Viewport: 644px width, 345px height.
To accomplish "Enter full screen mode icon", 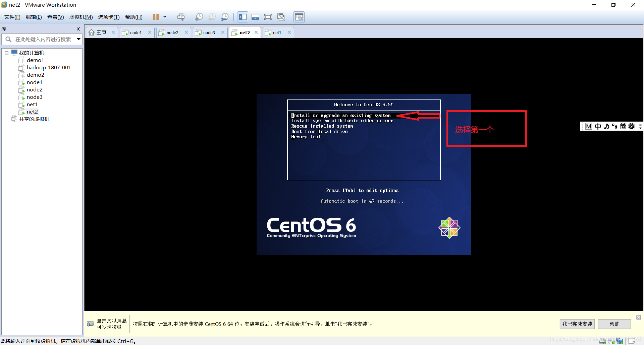I will [x=268, y=17].
